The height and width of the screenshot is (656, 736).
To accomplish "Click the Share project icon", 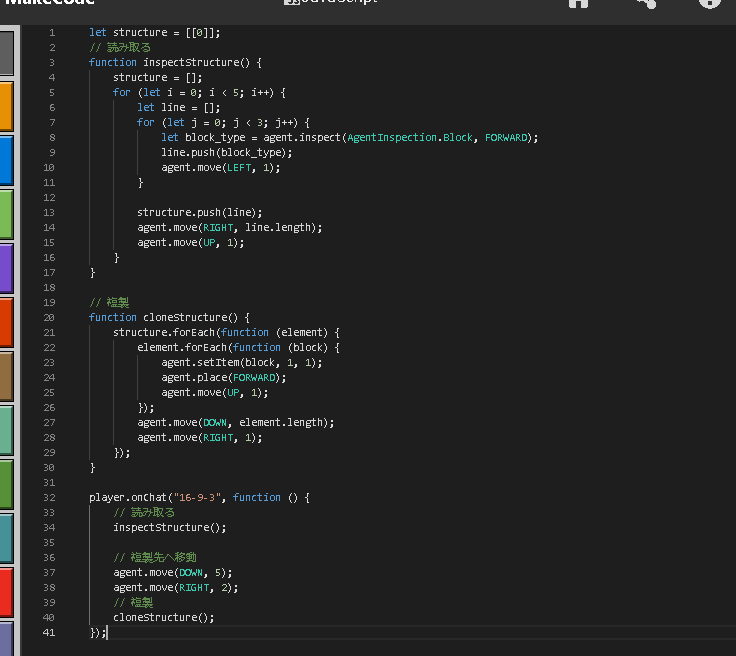I will tap(645, 4).
